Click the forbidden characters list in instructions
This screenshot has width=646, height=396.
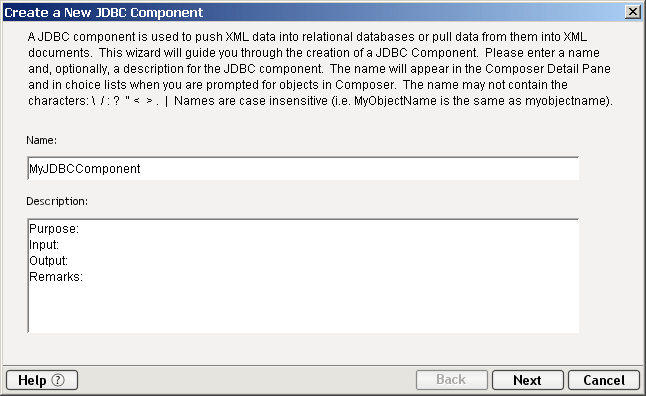point(130,101)
